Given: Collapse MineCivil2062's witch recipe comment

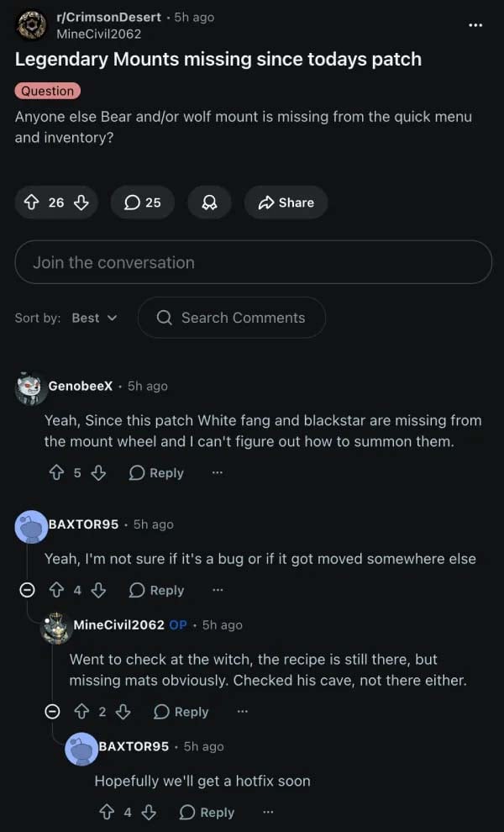Looking at the screenshot, I should click(x=52, y=711).
